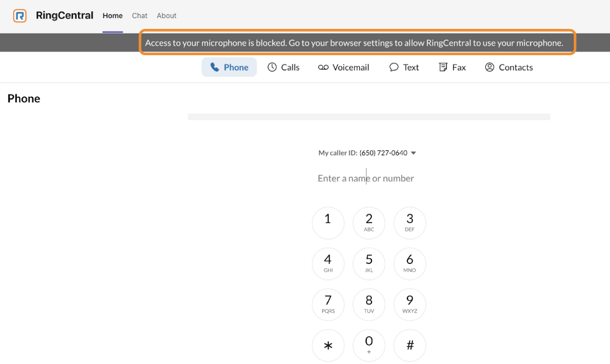Tap the 8 TUV keypad button
The width and height of the screenshot is (610, 364).
(369, 304)
